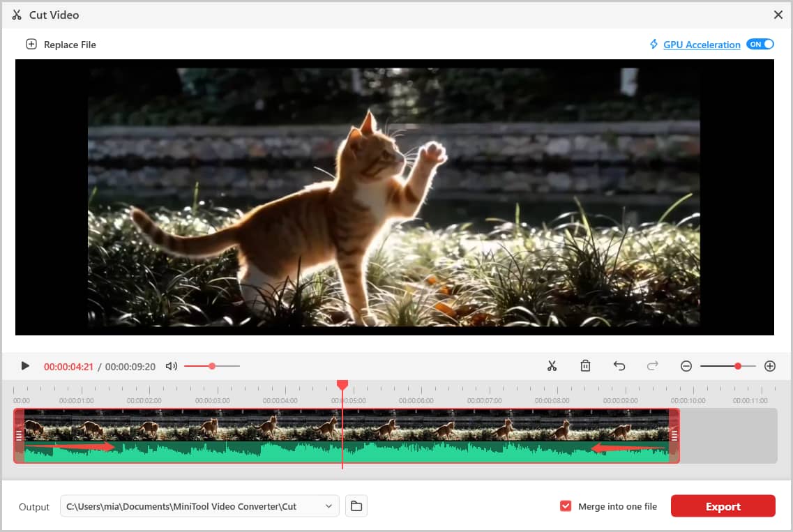The width and height of the screenshot is (793, 532).
Task: Zoom in the timeline with plus icon
Action: (x=770, y=366)
